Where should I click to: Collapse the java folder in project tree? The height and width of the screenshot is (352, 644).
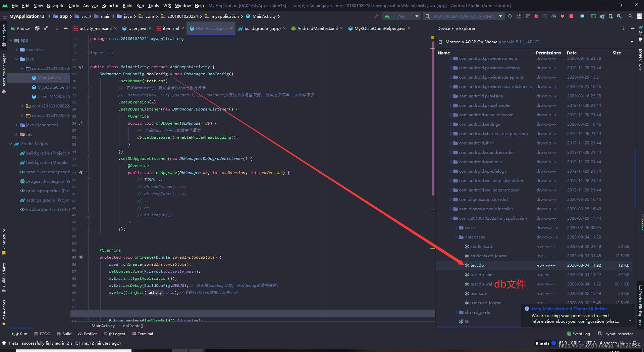[16, 59]
